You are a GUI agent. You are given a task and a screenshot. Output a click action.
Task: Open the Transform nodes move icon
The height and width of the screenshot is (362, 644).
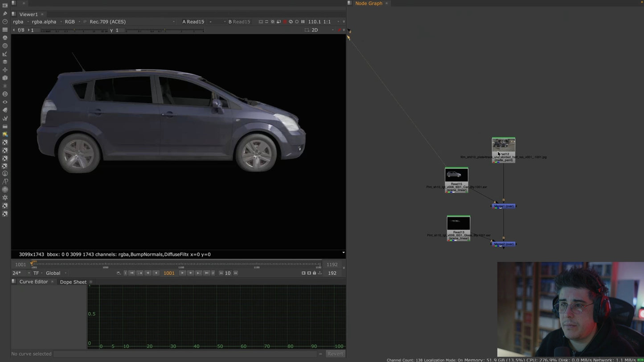click(5, 70)
